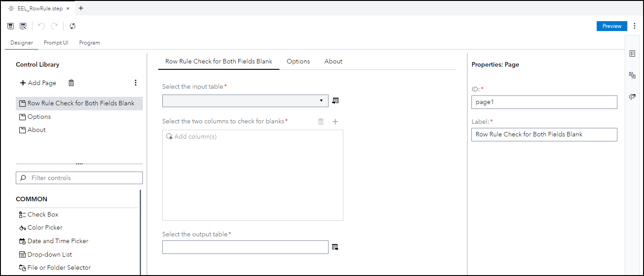Open the more options menu beside Preview
The width and height of the screenshot is (644, 276).
point(635,26)
